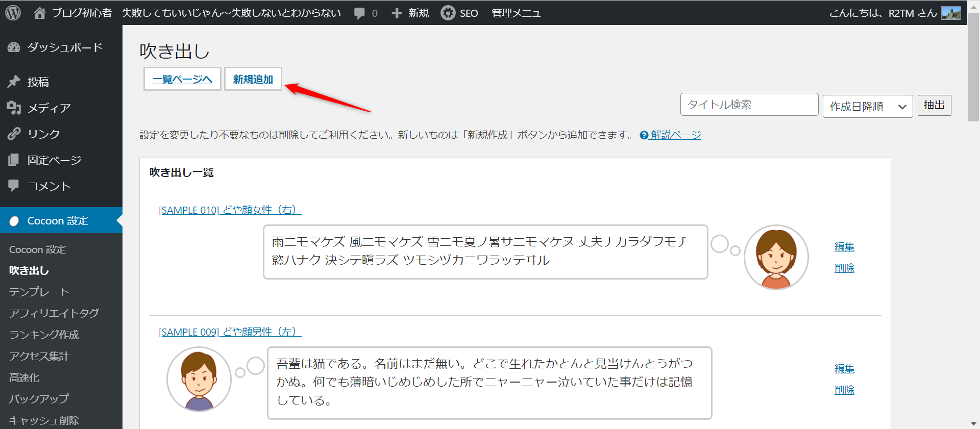Screen dimensions: 980x429
Task: Click the Posts pin icon
Action: pos(14,82)
